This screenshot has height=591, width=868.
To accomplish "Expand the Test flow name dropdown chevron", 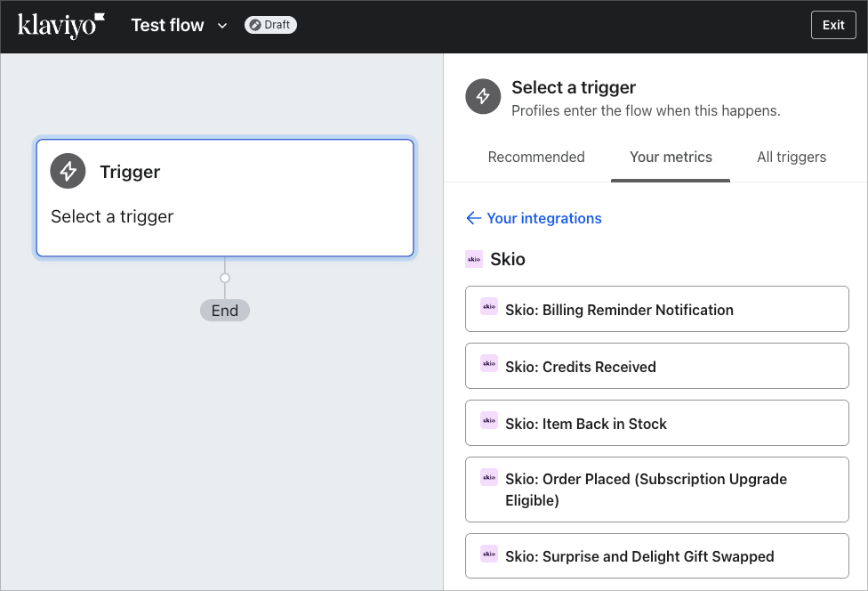I will coord(222,25).
